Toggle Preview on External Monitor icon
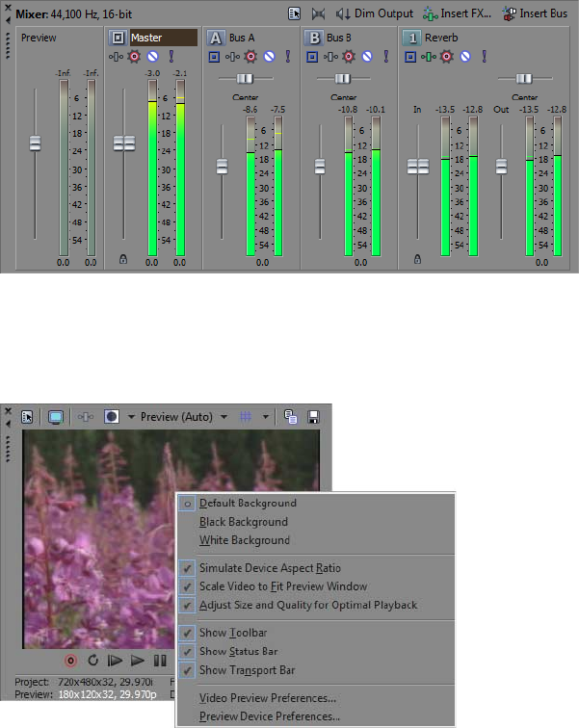 tap(56, 417)
